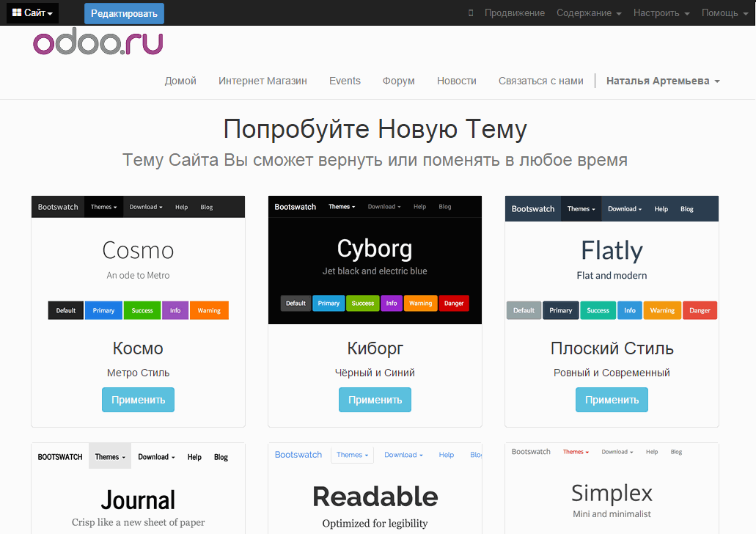Navigate to Новости
Screen dimensions: 756x534
(457, 81)
